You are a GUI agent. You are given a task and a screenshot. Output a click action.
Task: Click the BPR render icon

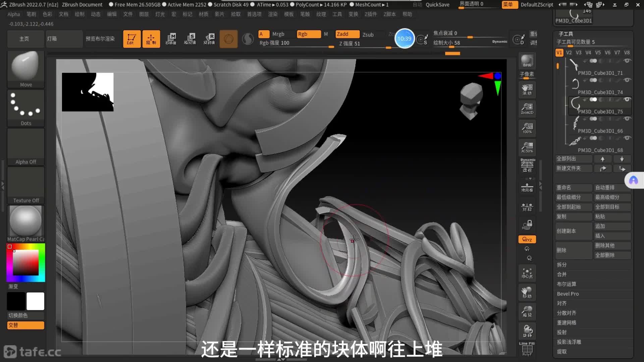point(527,61)
